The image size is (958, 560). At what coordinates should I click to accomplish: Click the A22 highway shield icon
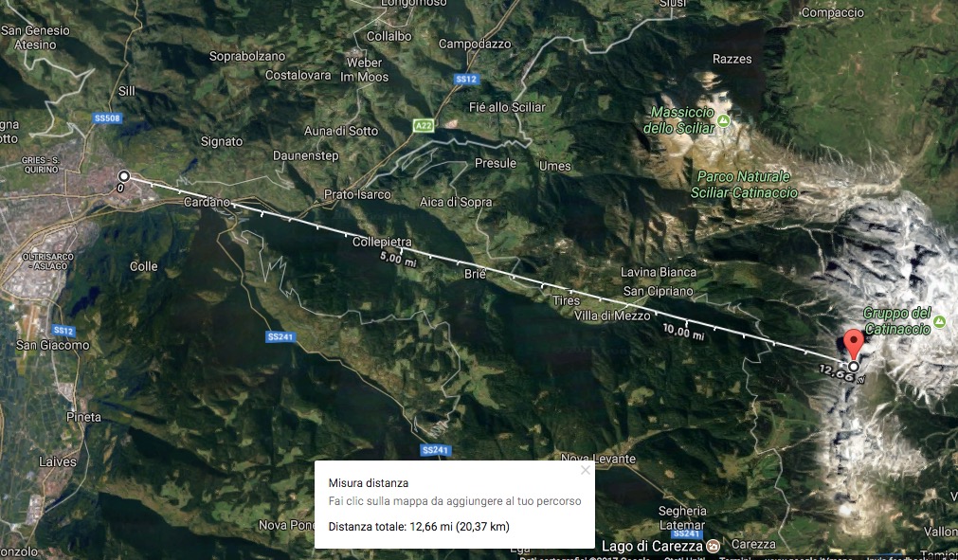pos(424,126)
